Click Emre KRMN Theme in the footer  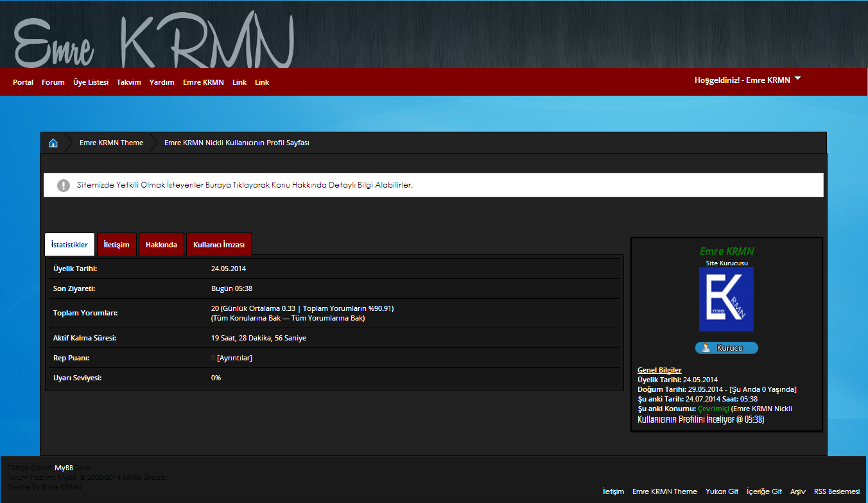pos(664,491)
